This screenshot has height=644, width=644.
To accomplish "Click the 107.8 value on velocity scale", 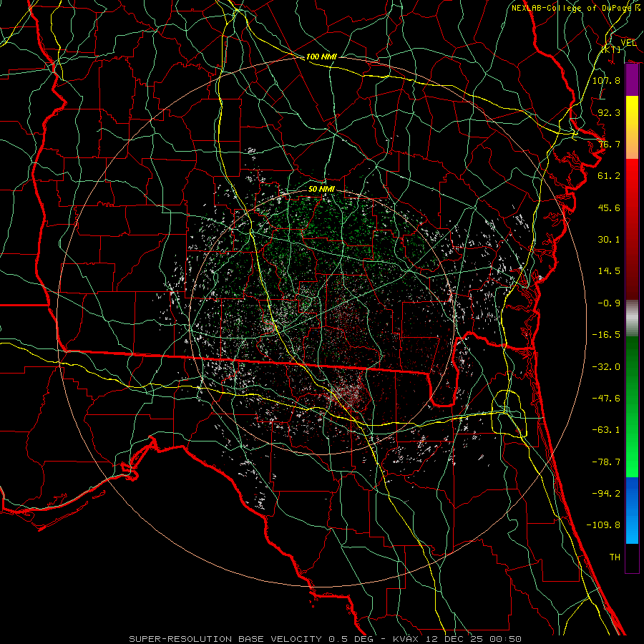I will (x=606, y=80).
